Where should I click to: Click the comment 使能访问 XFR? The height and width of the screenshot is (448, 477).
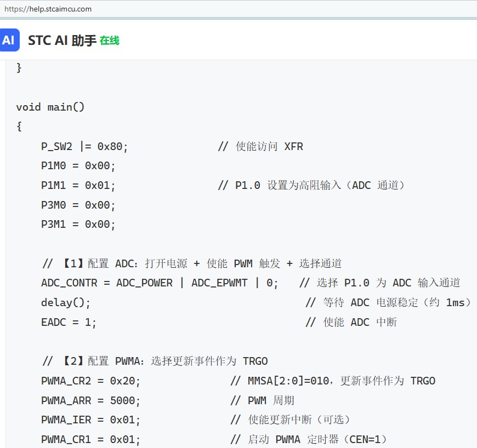coord(261,146)
